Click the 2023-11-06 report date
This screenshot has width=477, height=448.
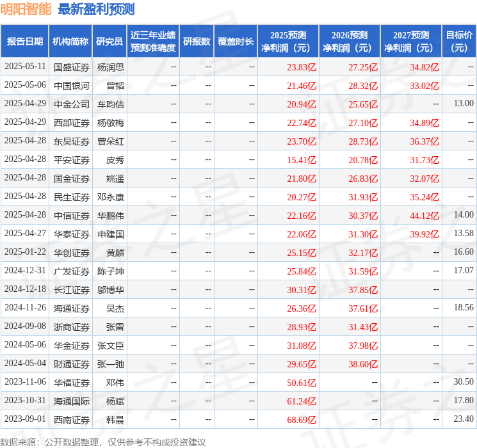25,381
